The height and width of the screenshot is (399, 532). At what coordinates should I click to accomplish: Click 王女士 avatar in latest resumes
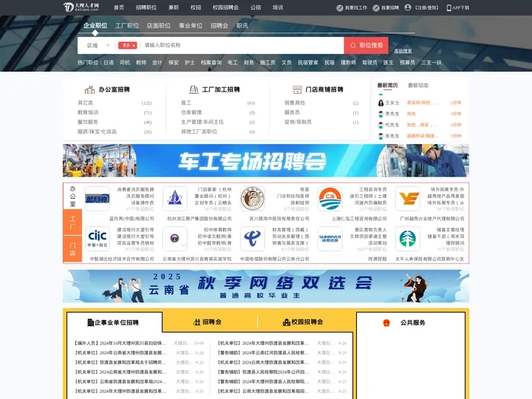381,103
